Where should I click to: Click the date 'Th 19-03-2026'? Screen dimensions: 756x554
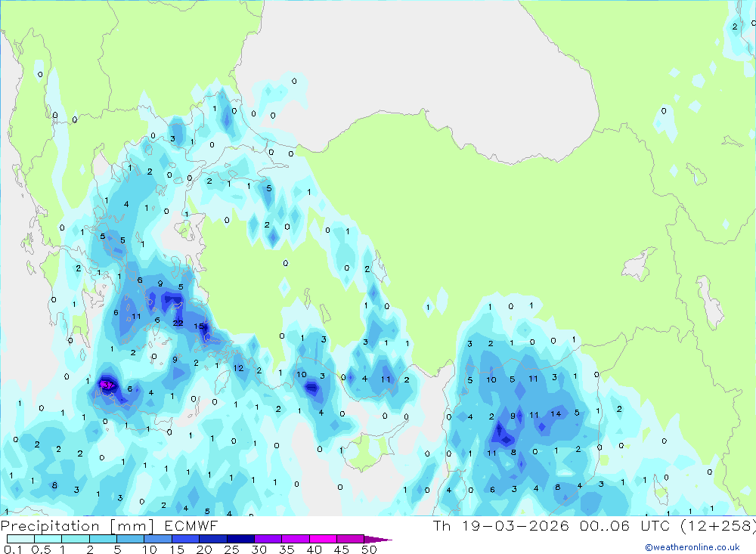(x=501, y=525)
